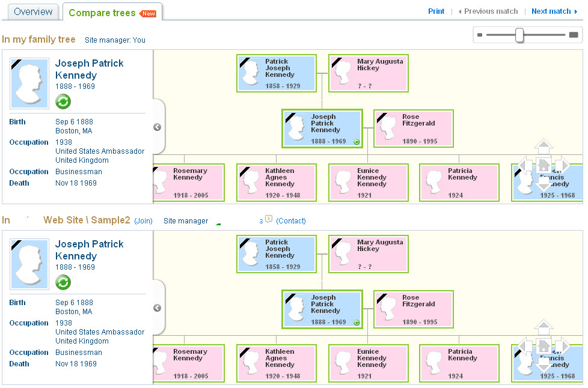The width and height of the screenshot is (588, 388).
Task: Collapse the top profile panel with its arrow
Action: [x=157, y=127]
